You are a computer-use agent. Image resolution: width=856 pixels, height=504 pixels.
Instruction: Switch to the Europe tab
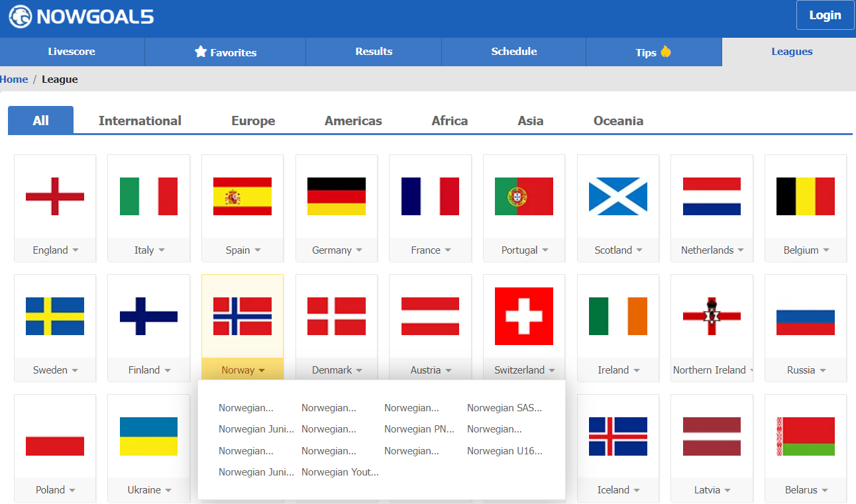[x=253, y=121]
